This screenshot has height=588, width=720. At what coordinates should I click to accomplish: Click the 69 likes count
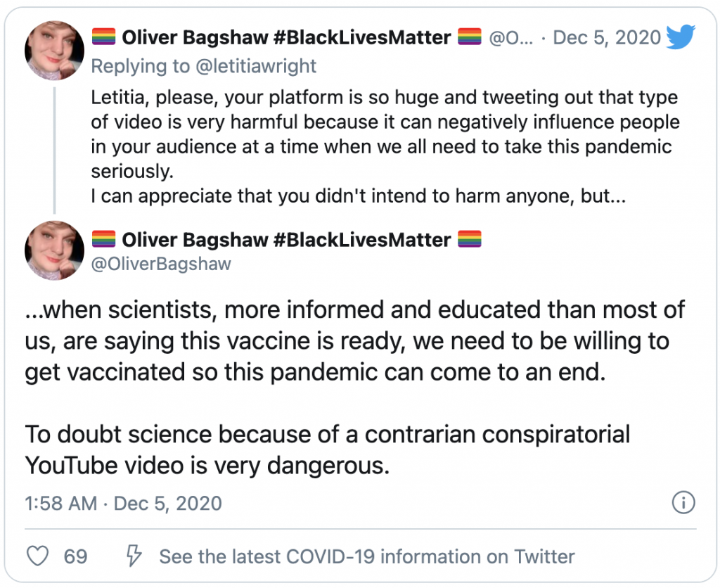75,556
